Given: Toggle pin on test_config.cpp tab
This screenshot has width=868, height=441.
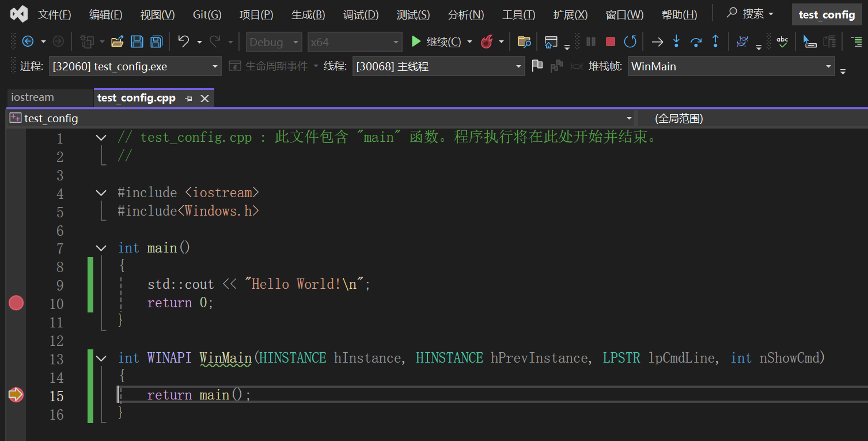Looking at the screenshot, I should click(188, 99).
